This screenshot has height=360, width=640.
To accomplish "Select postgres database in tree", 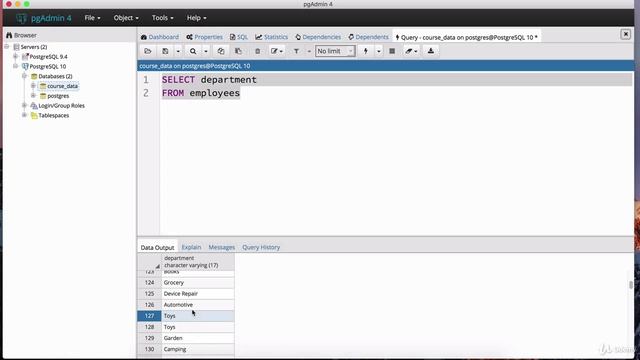I will coord(58,96).
